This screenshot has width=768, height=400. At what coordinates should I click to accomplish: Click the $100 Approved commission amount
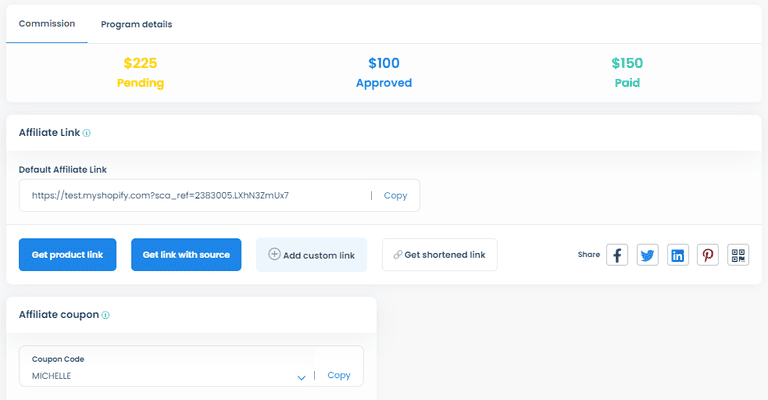click(x=384, y=63)
